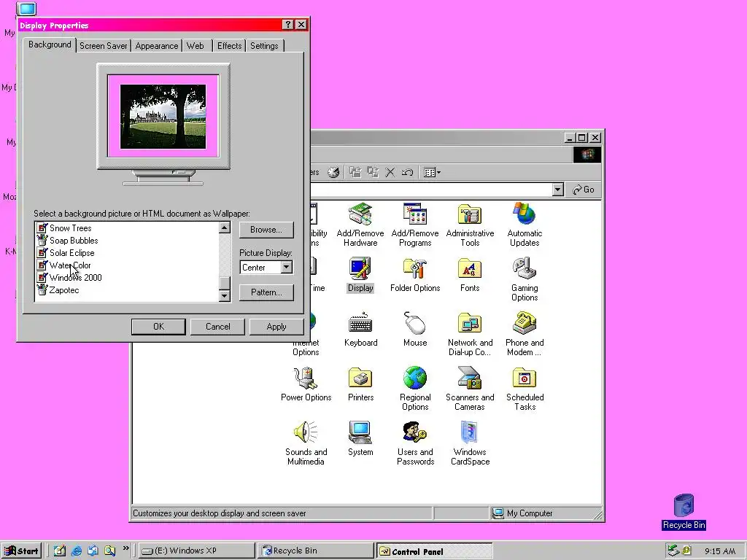747x560 pixels.
Task: Click the Pattern... button
Action: tap(266, 292)
